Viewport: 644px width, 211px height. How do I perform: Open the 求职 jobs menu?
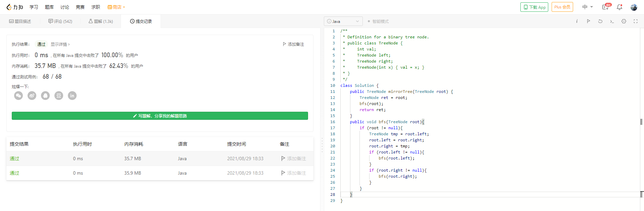(96, 7)
